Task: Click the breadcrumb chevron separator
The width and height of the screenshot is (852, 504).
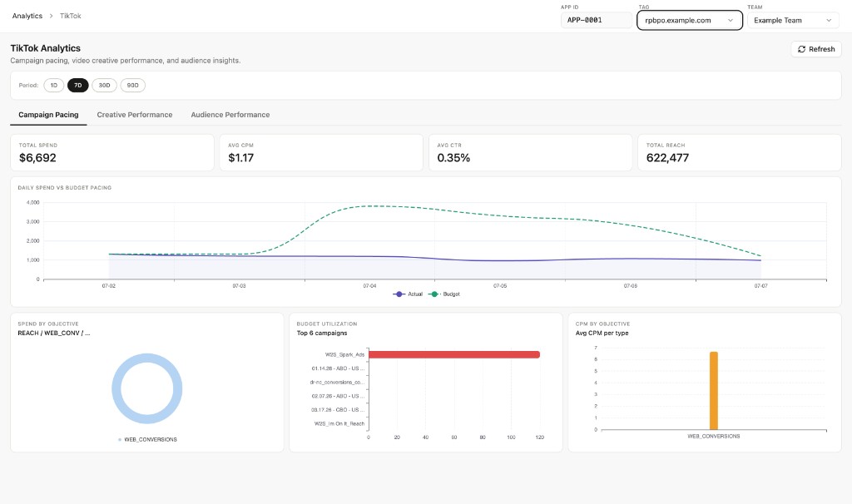Action: tap(51, 16)
